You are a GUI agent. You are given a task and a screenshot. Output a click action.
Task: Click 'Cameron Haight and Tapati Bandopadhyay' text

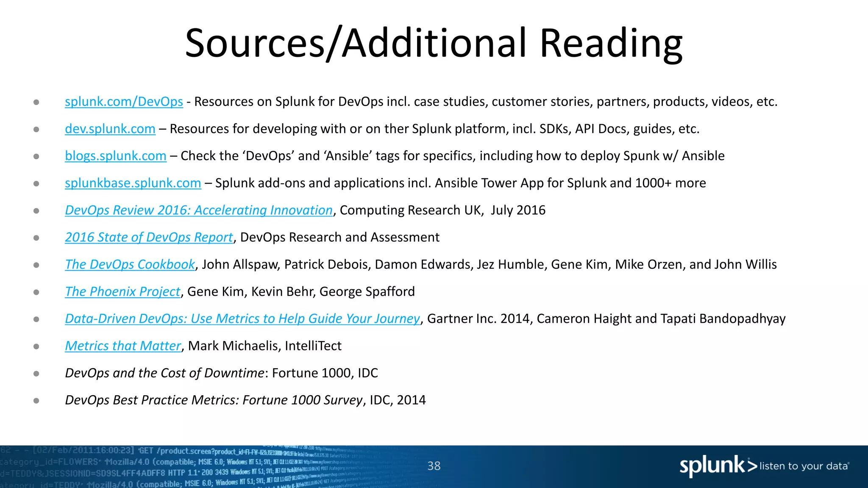(x=661, y=319)
